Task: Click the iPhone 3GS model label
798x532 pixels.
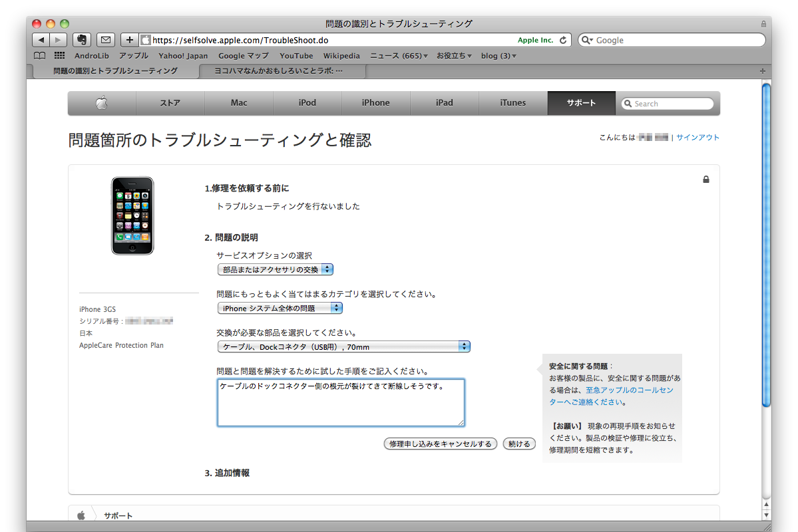Action: [97, 309]
